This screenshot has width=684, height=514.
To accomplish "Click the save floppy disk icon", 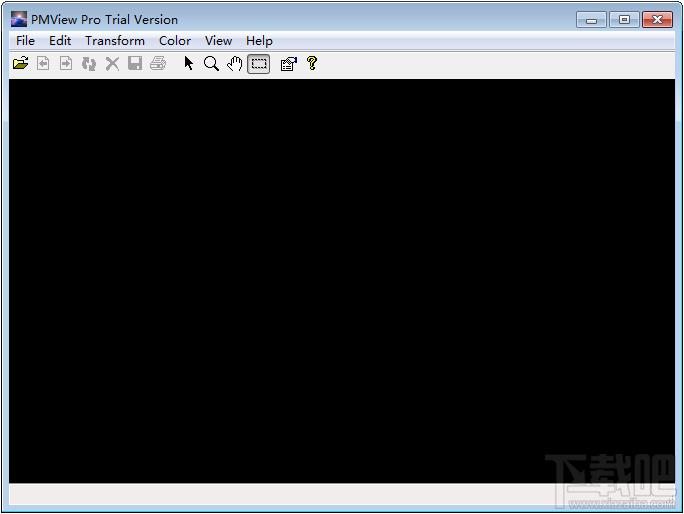I will point(135,64).
